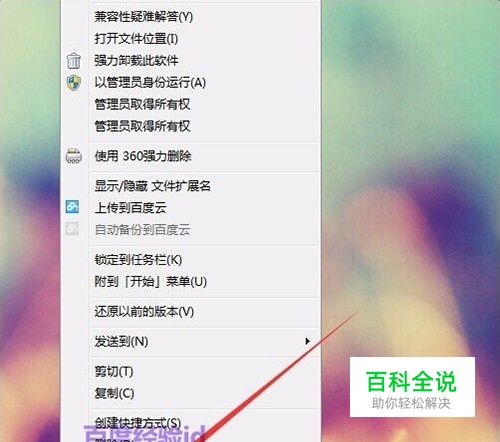Pin with 锁定到任务栏(K)

coord(138,260)
